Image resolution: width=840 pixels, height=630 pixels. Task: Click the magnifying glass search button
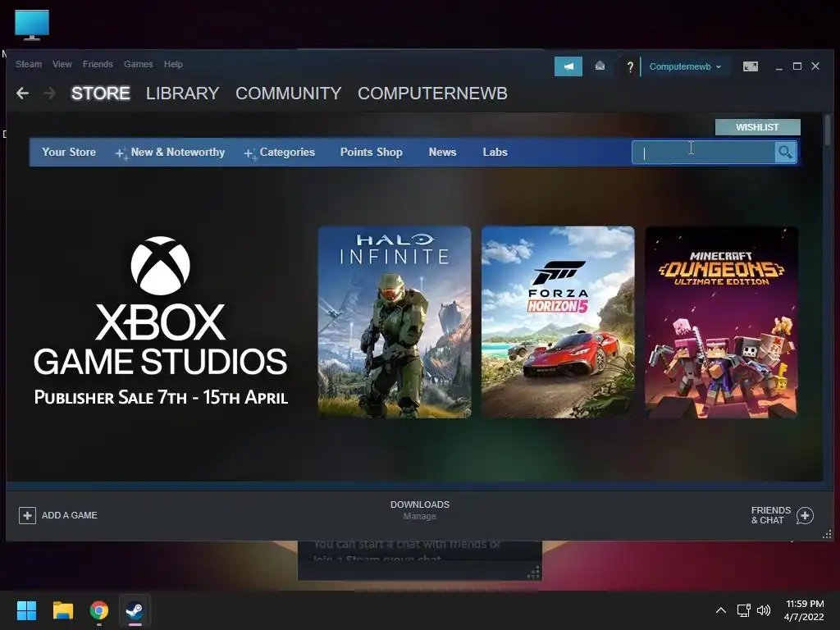[x=785, y=153]
